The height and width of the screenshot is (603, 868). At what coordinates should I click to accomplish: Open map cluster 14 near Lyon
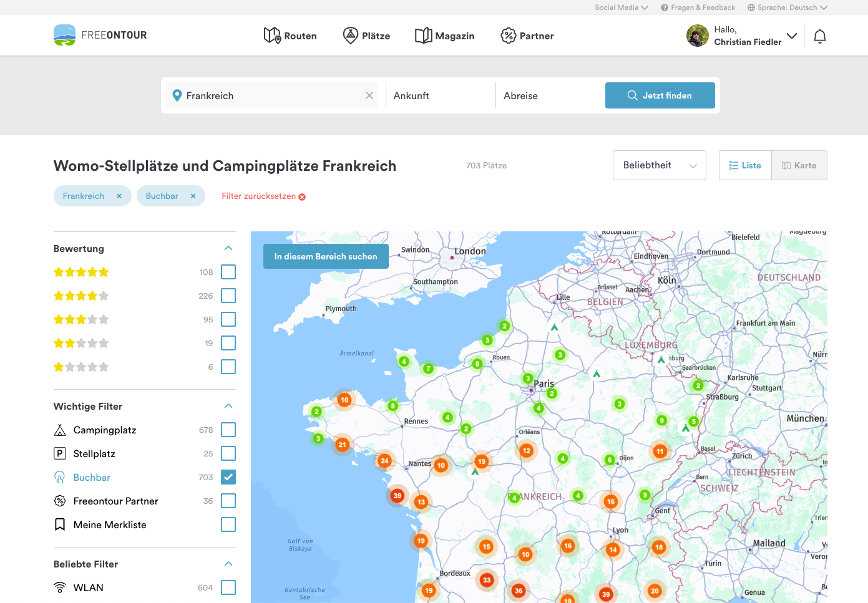tap(613, 549)
